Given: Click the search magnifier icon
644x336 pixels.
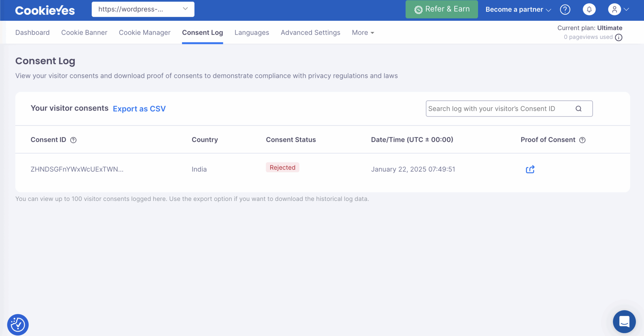Looking at the screenshot, I should tap(579, 109).
